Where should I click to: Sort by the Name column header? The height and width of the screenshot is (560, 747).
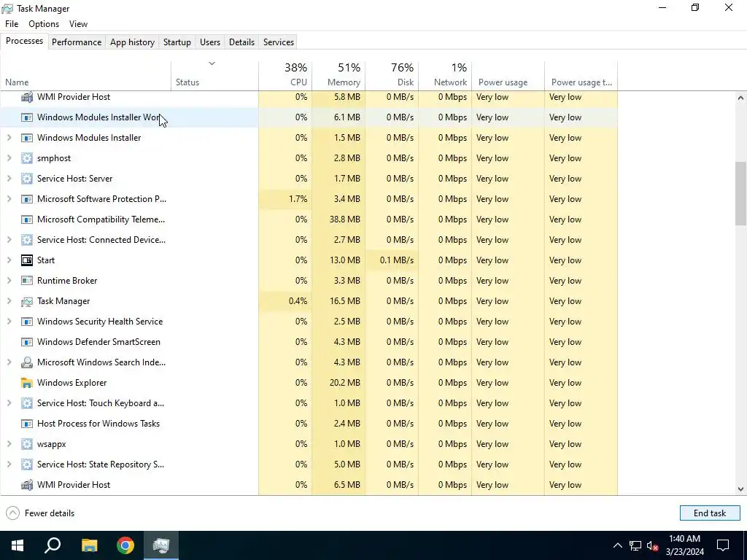tap(86, 75)
